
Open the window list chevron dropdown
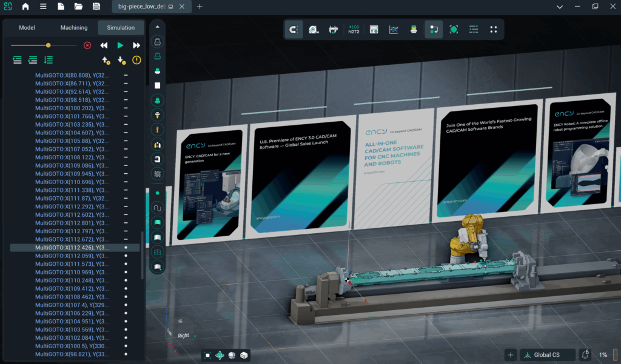(x=560, y=7)
